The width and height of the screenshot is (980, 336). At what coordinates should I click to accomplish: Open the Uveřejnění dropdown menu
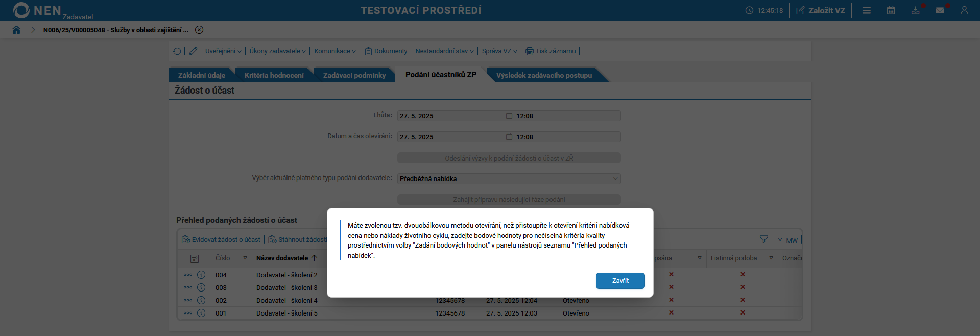click(223, 51)
